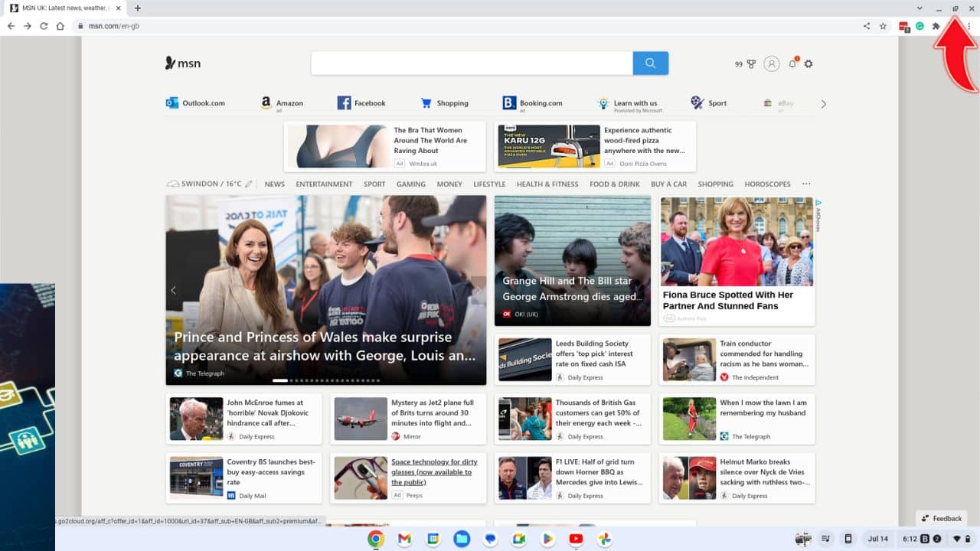Click the blue search magnifier button

coord(650,64)
